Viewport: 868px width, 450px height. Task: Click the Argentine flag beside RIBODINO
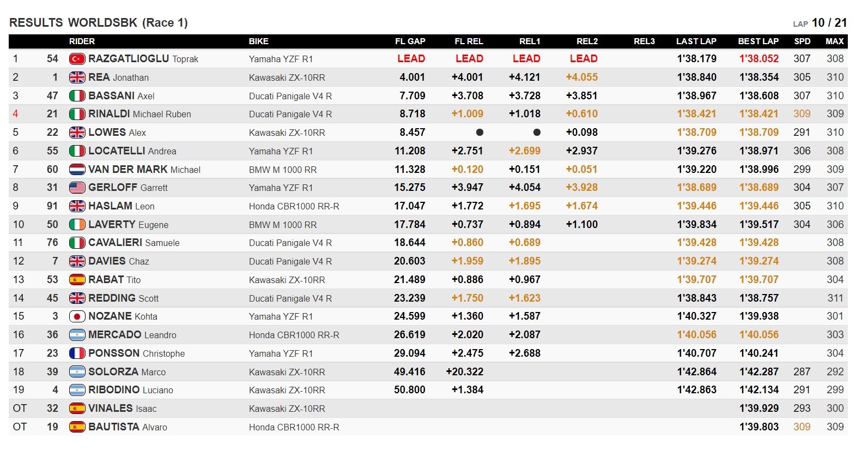tap(77, 390)
